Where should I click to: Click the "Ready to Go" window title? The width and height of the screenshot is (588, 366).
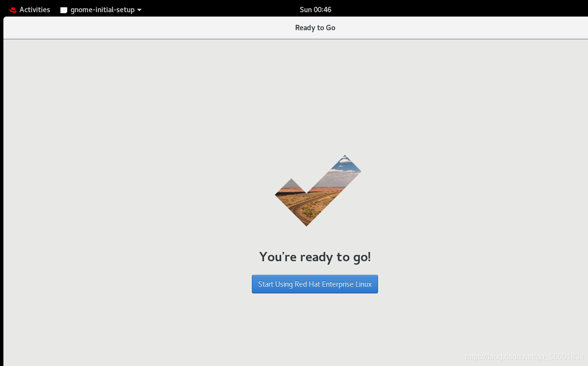pyautogui.click(x=315, y=28)
